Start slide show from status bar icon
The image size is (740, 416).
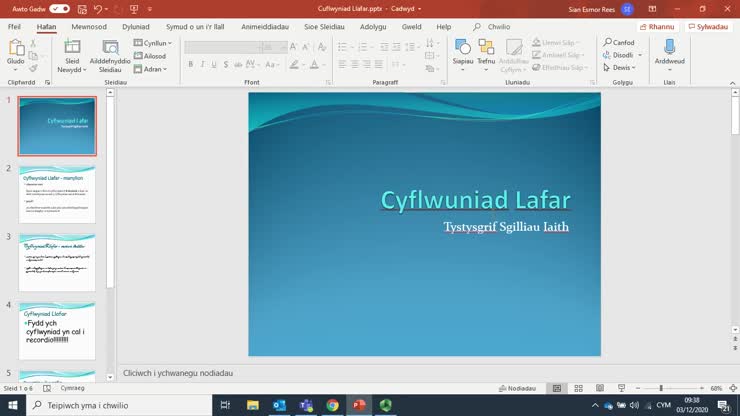click(621, 388)
